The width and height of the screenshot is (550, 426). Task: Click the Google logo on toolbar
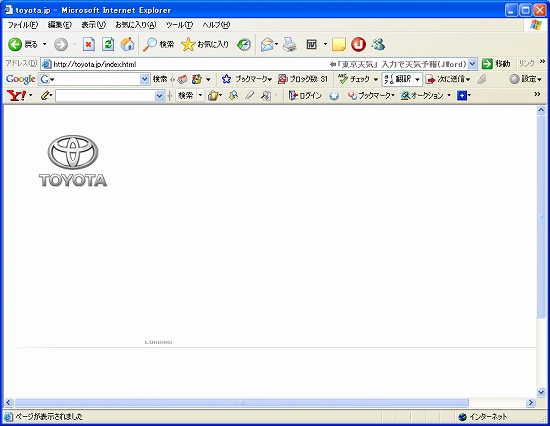point(20,79)
